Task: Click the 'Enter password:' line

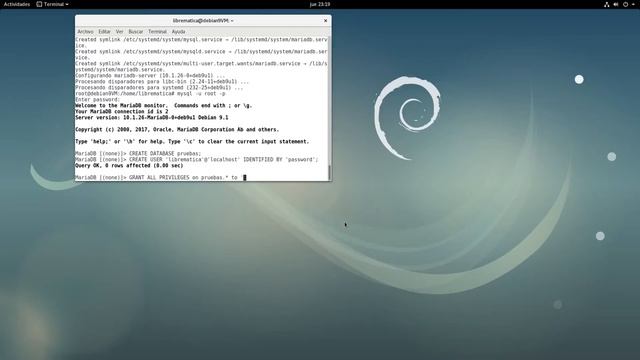Action: pos(98,100)
